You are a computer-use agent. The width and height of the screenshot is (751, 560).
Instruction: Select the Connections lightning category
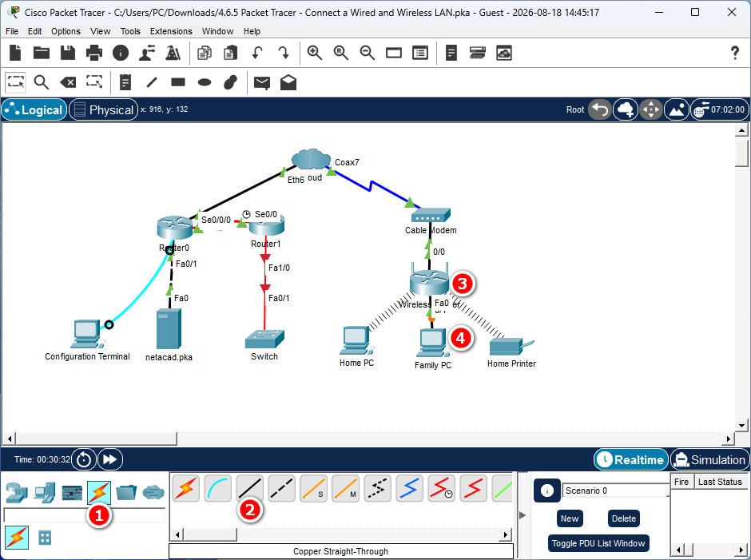click(x=99, y=492)
